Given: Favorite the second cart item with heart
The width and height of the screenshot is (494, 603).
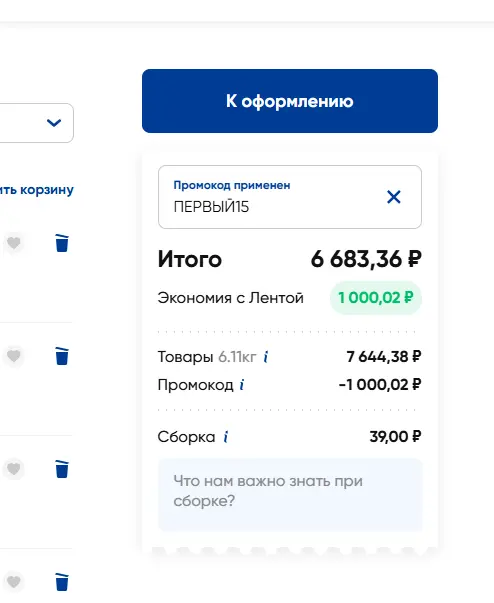Looking at the screenshot, I should (14, 356).
